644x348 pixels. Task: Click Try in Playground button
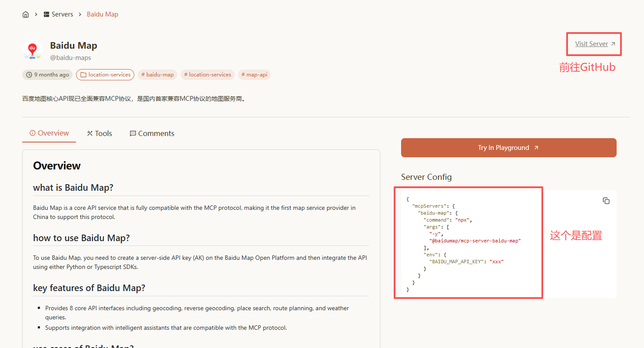(x=508, y=148)
